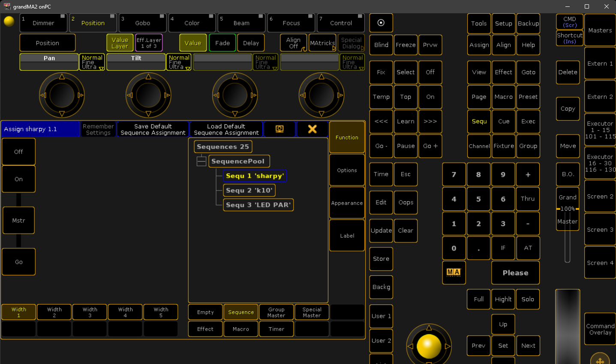Open third encoder resolution dropdown
Image resolution: width=616 pixels, height=364 pixels.
[x=265, y=62]
